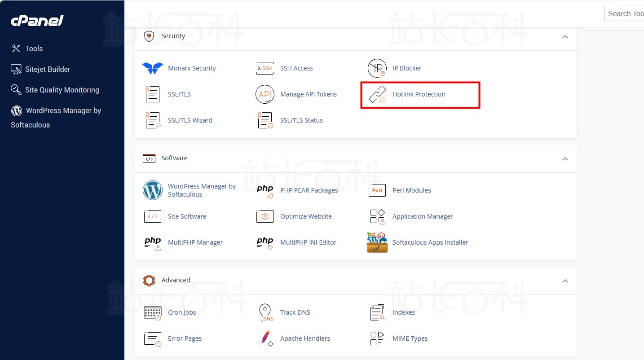Open Tools in the sidebar
The width and height of the screenshot is (644, 360).
[x=34, y=48]
